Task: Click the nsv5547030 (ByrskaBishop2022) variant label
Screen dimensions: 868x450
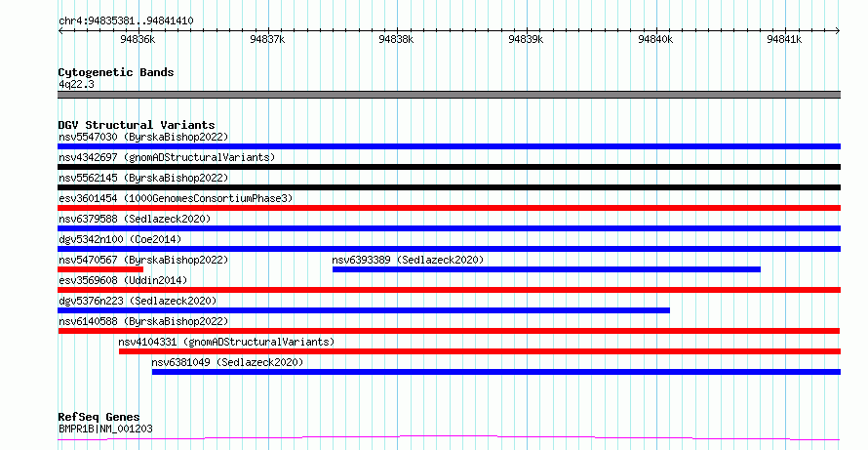Action: pyautogui.click(x=143, y=137)
